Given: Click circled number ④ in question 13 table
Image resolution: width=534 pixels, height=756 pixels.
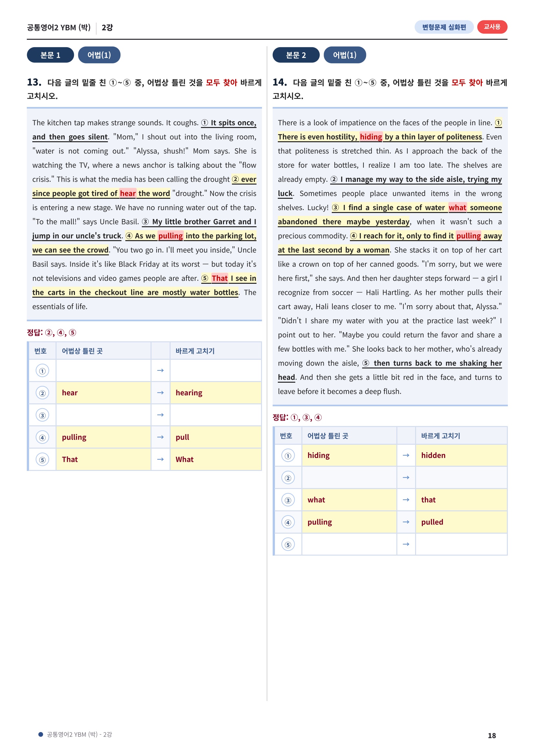Looking at the screenshot, I should [x=42, y=437].
